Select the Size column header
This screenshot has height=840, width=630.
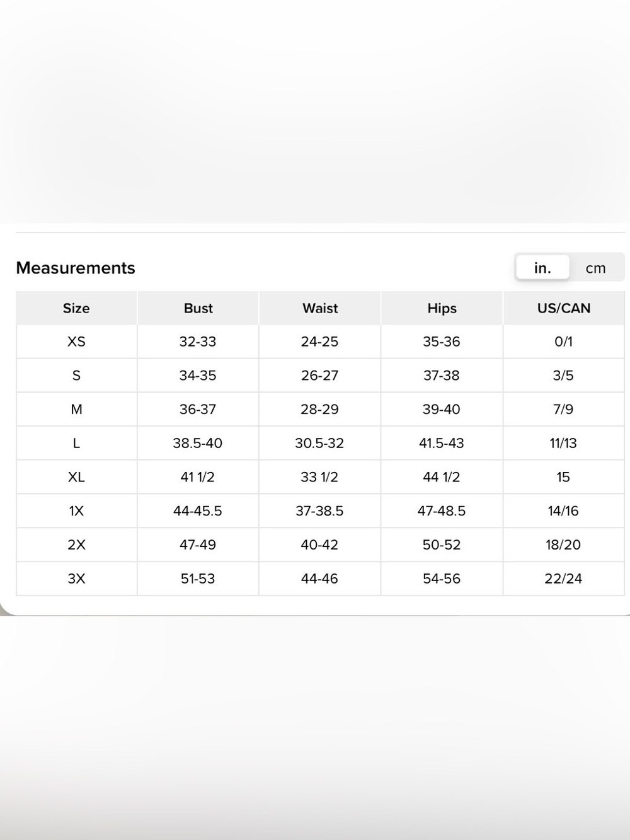(76, 308)
